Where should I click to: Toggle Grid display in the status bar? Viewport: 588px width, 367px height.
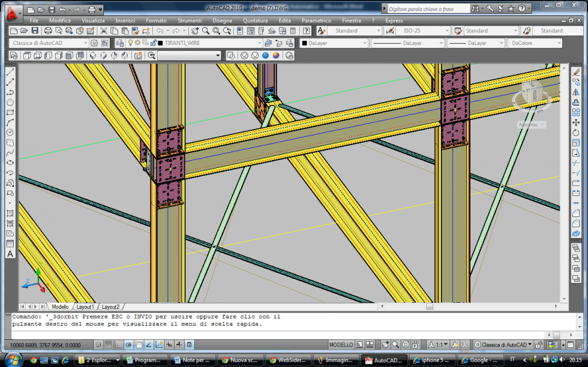click(108, 345)
